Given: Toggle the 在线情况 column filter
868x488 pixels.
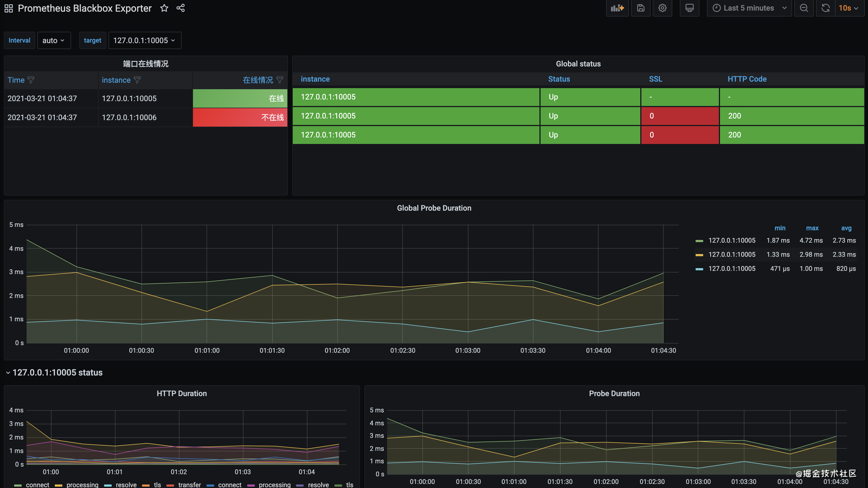Looking at the screenshot, I should pyautogui.click(x=280, y=80).
